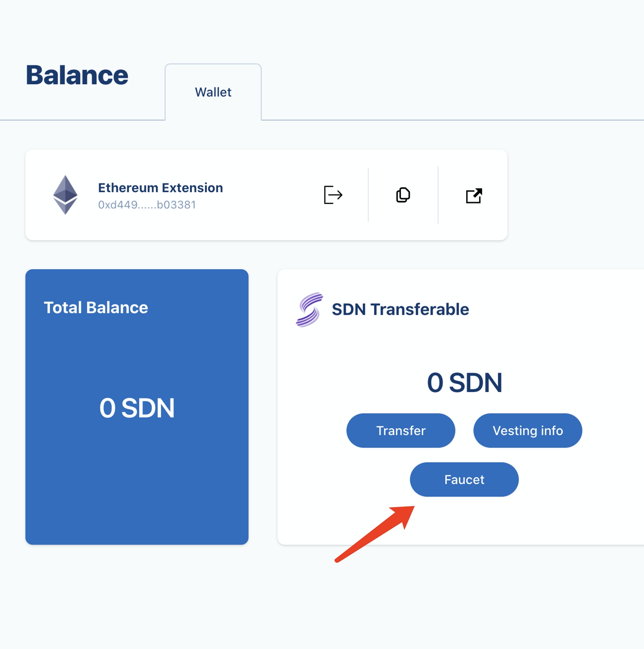Screen dimensions: 644x649
Task: Switch to the Wallet tab
Action: pos(213,92)
